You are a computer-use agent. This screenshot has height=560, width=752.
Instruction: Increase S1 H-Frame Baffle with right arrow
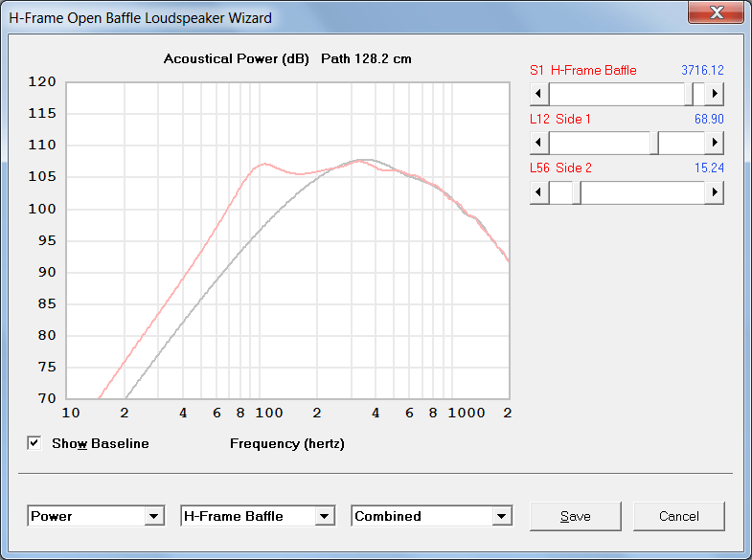pyautogui.click(x=714, y=94)
